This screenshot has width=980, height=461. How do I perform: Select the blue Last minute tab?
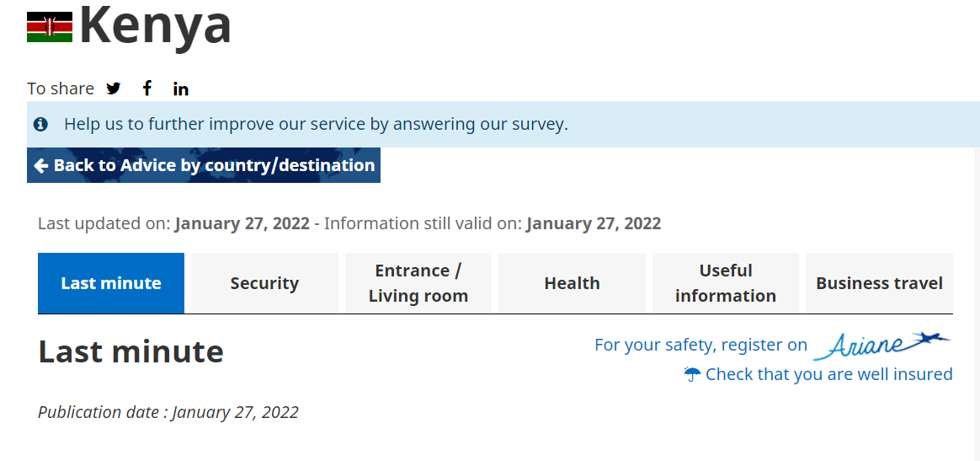click(x=111, y=283)
